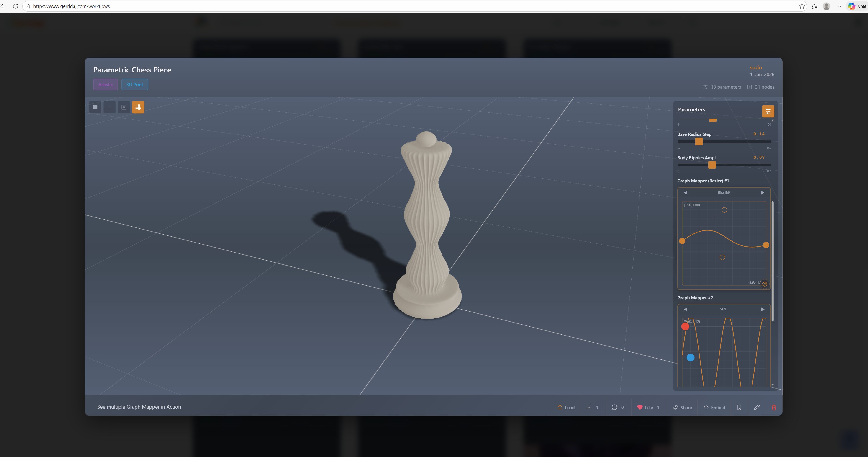Screen dimensions: 868x457
Task: Click the Embed button
Action: 714,407
